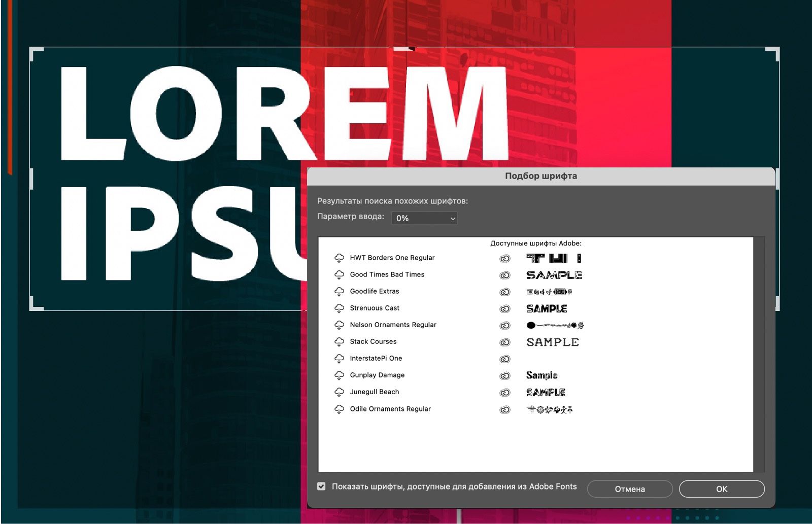Select Gunplay Damage font name
This screenshot has height=524, width=812.
pyautogui.click(x=378, y=375)
